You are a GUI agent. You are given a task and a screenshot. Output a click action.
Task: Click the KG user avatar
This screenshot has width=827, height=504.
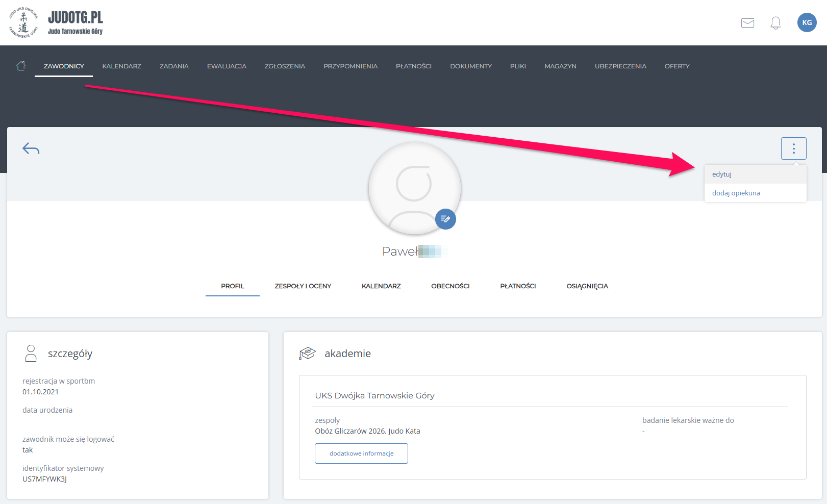tap(807, 22)
